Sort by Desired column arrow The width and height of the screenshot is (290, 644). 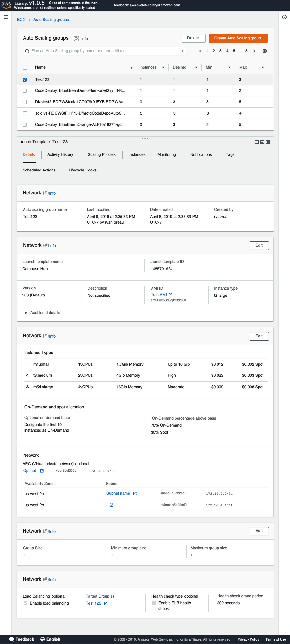(196, 67)
